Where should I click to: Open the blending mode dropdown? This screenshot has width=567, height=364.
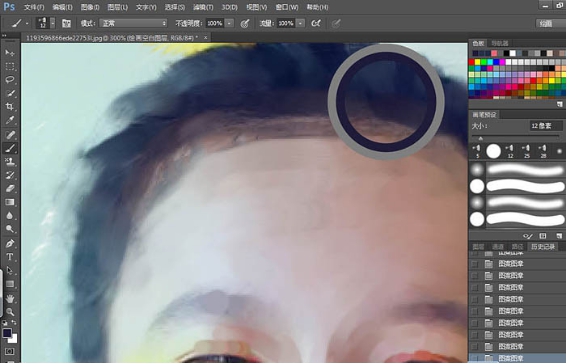point(133,23)
